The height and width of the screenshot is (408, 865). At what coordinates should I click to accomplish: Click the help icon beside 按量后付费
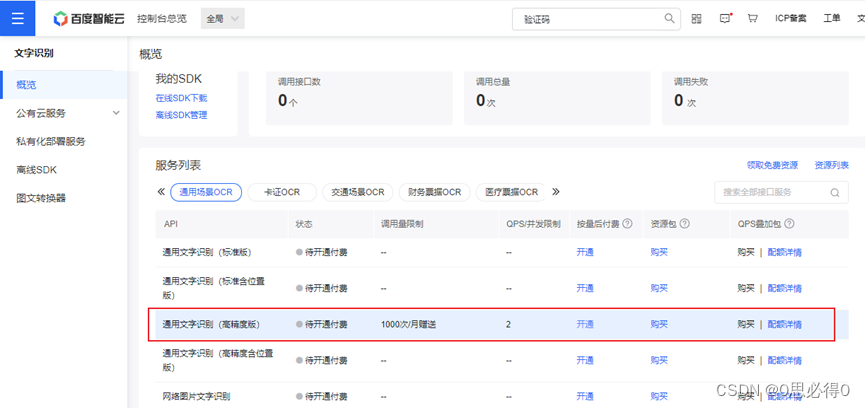(x=628, y=224)
